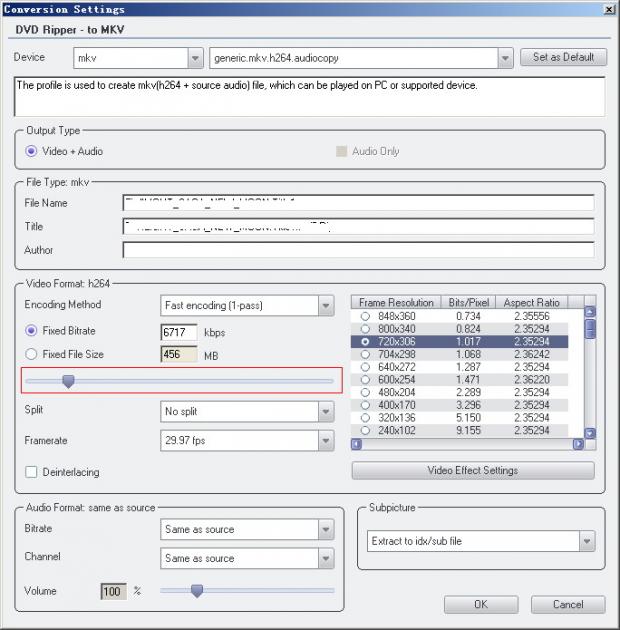Choose the Fixed File Size option

point(32,354)
